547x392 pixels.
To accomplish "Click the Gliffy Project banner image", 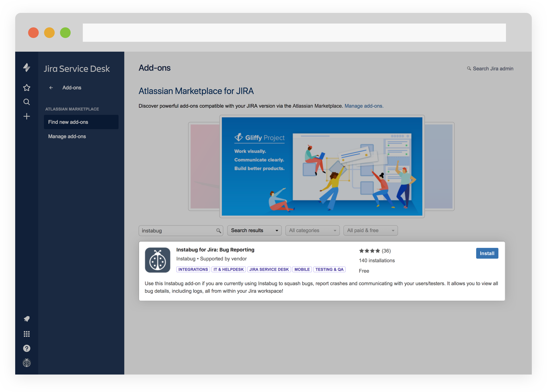I will pos(322,166).
